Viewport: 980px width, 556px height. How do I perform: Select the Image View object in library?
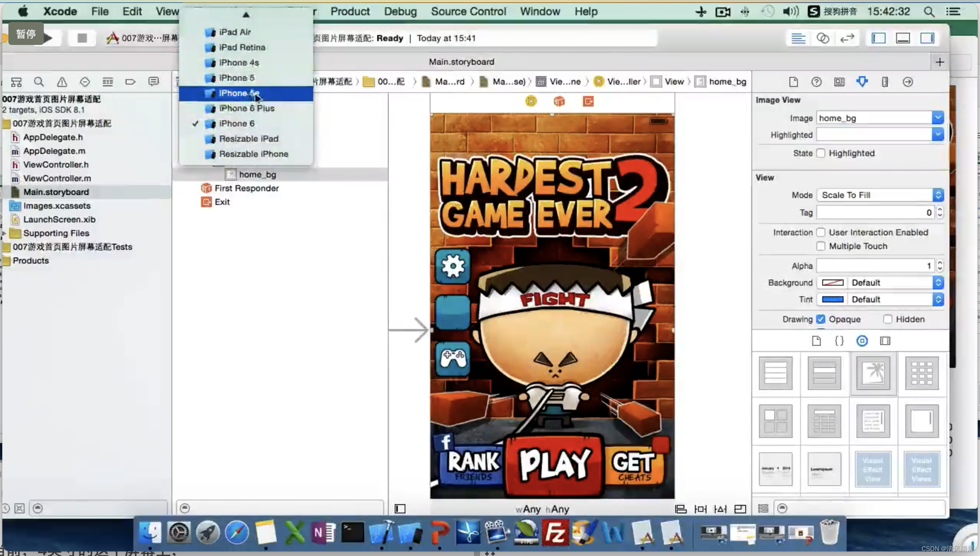[x=873, y=373]
